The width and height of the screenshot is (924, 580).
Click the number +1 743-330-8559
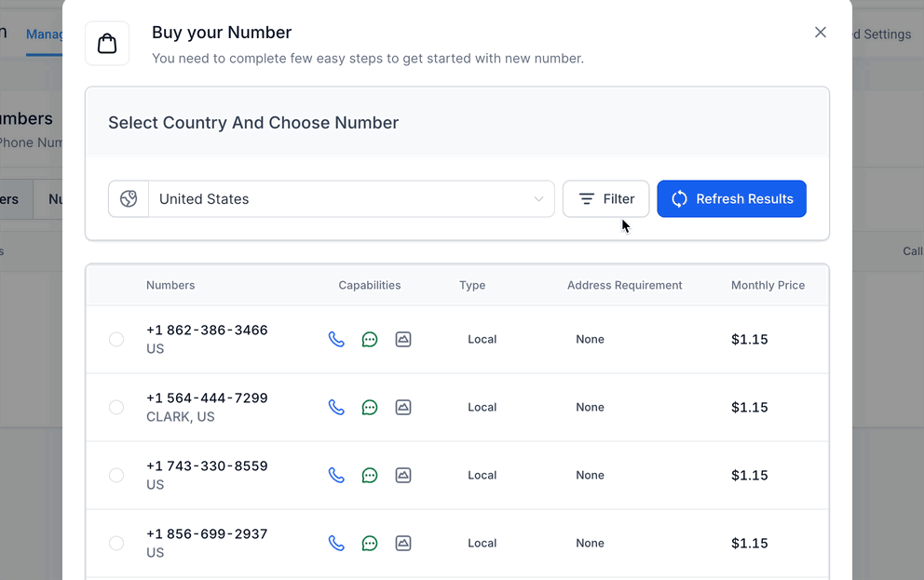pyautogui.click(x=207, y=465)
